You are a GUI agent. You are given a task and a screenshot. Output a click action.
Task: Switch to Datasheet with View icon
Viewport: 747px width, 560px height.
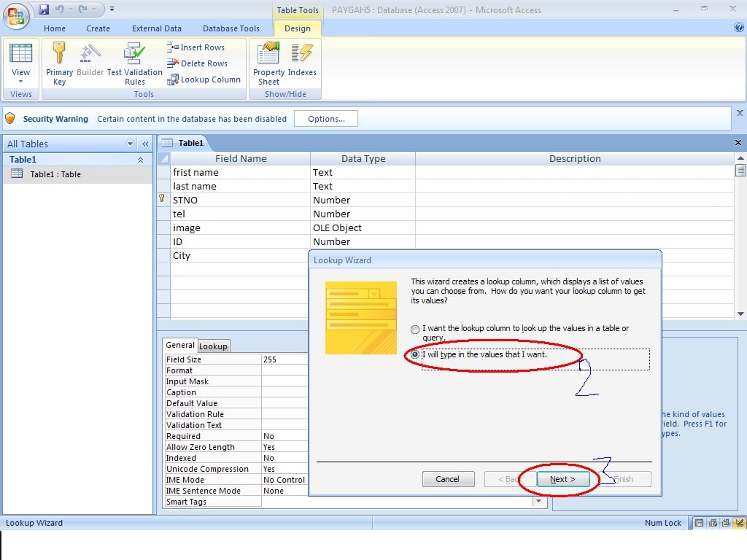[21, 53]
